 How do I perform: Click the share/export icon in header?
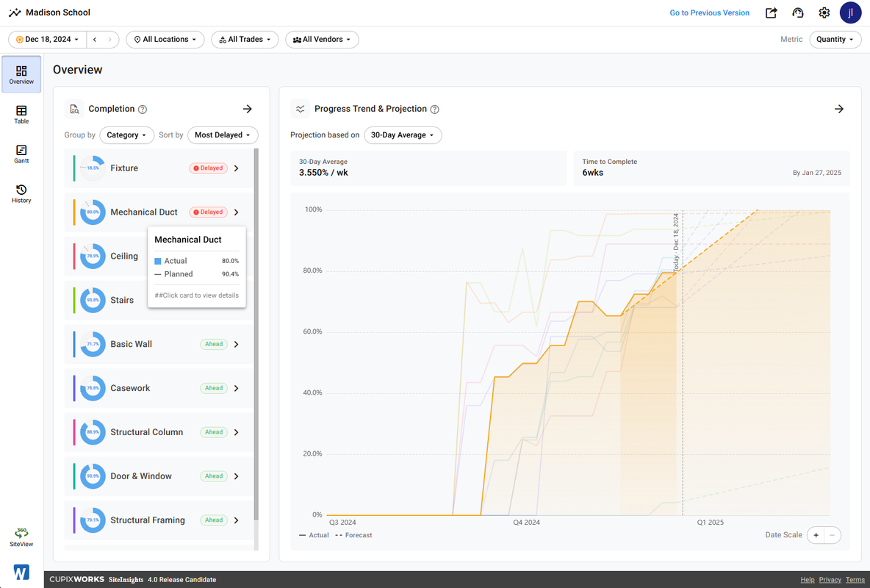(x=772, y=12)
